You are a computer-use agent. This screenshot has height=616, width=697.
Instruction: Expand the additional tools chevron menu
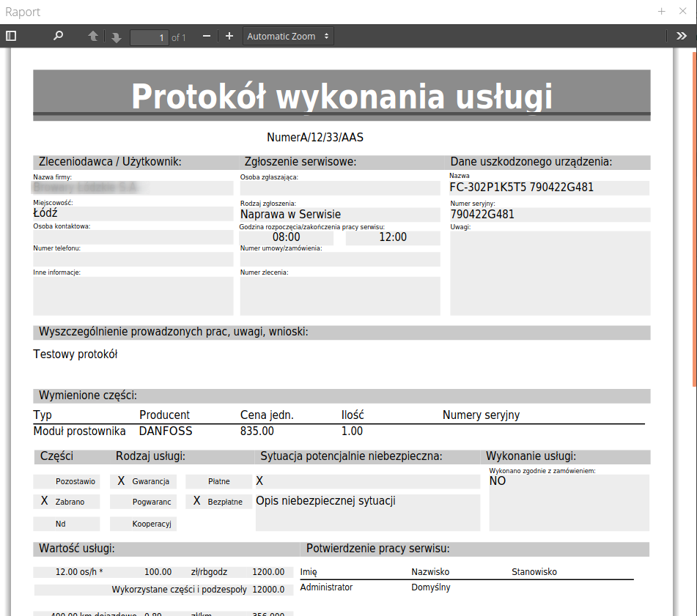click(x=682, y=35)
